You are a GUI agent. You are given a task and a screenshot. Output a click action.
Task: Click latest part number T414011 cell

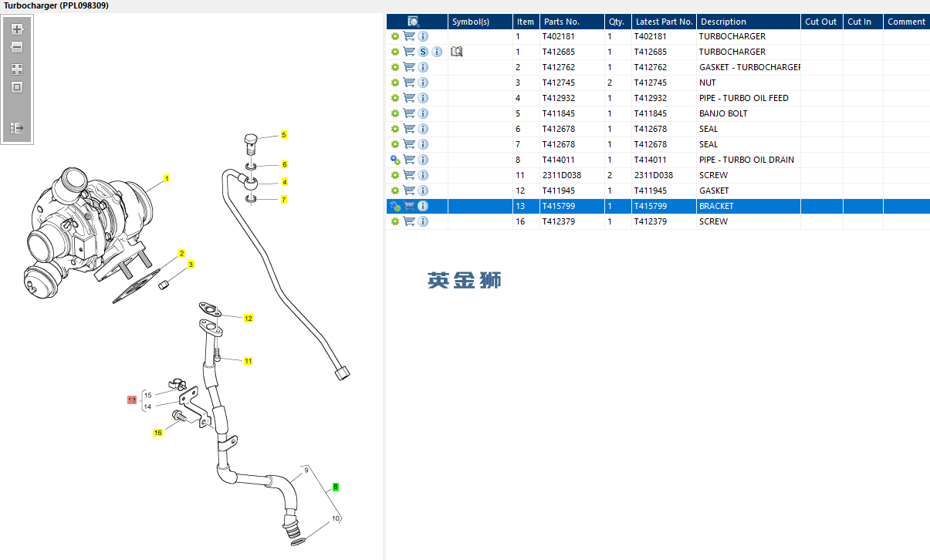(x=665, y=160)
